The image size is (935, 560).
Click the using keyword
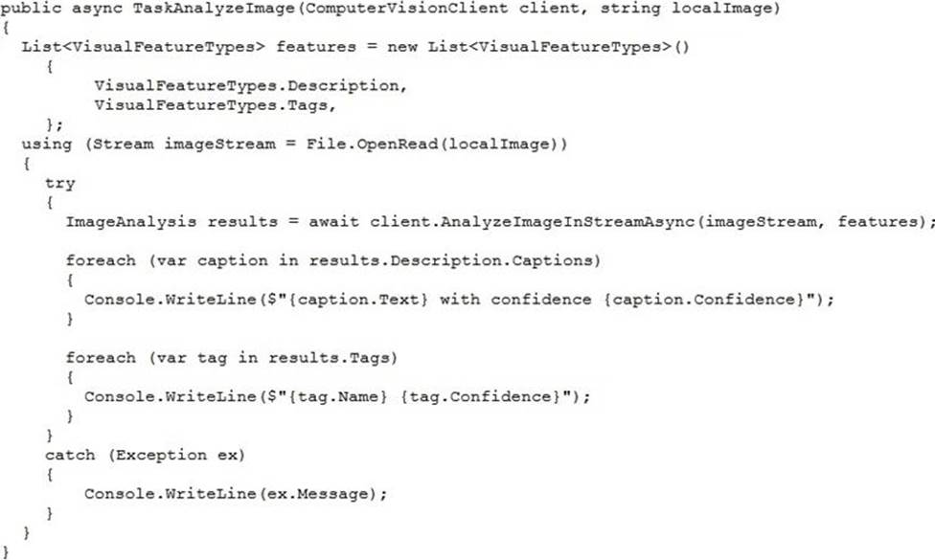[47, 145]
